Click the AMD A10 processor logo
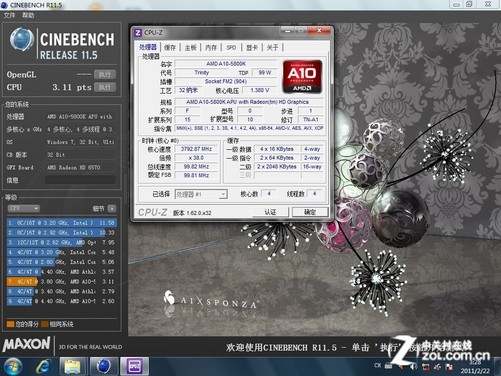This screenshot has width=501, height=376. point(302,76)
